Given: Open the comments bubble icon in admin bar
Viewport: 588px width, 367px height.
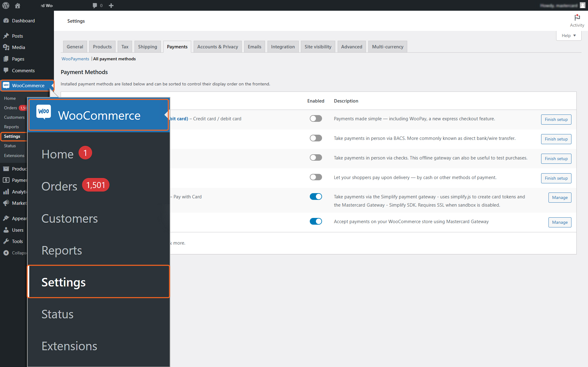Looking at the screenshot, I should click(95, 6).
